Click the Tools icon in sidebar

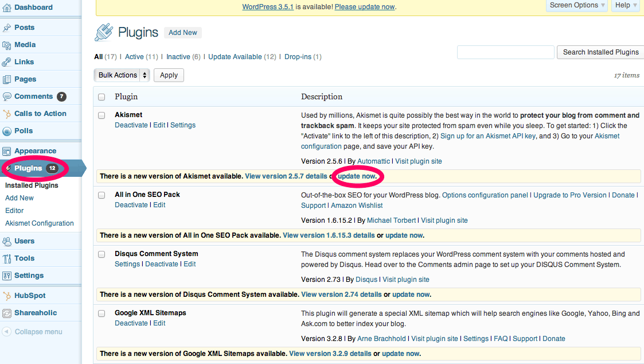(x=6, y=259)
